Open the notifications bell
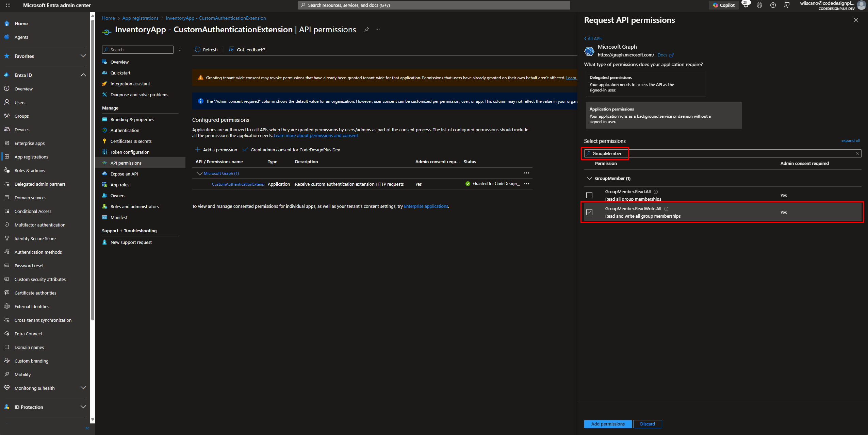Viewport: 868px width, 435px height. click(x=746, y=5)
